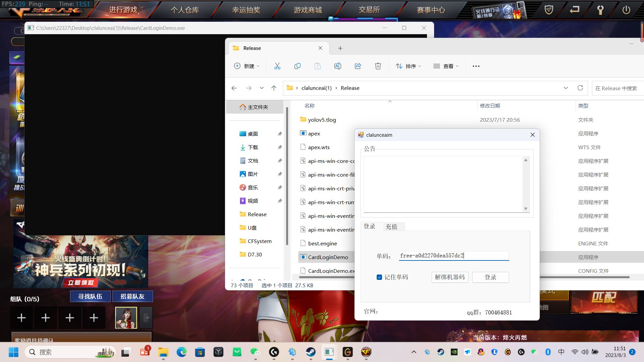This screenshot has height=362, width=644.
Task: Click the 单码 input field
Action: (454, 256)
